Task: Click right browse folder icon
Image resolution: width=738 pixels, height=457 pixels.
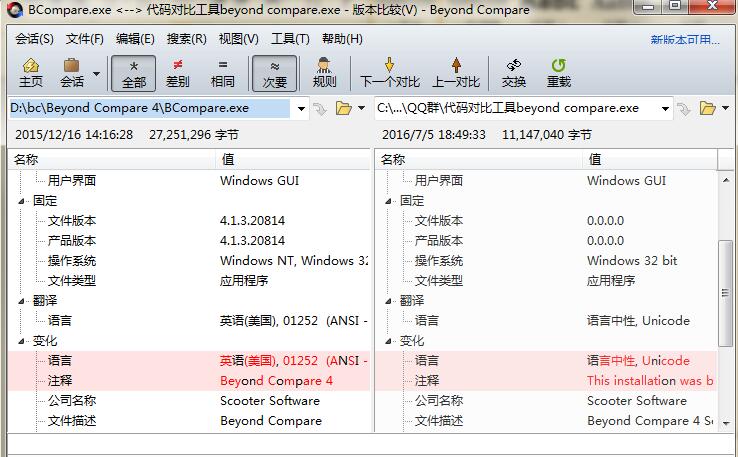Action: click(x=707, y=109)
